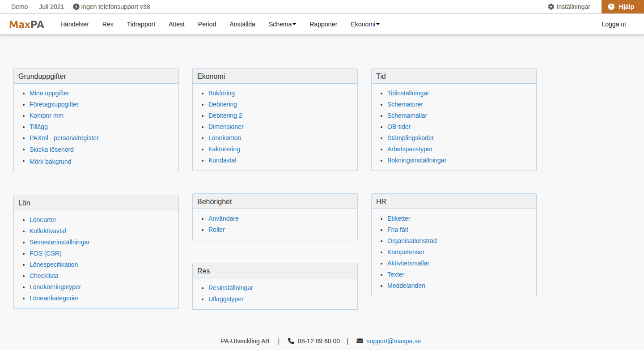Open Lönearter under Lön
Viewport: 644px width, 350px height.
(43, 220)
